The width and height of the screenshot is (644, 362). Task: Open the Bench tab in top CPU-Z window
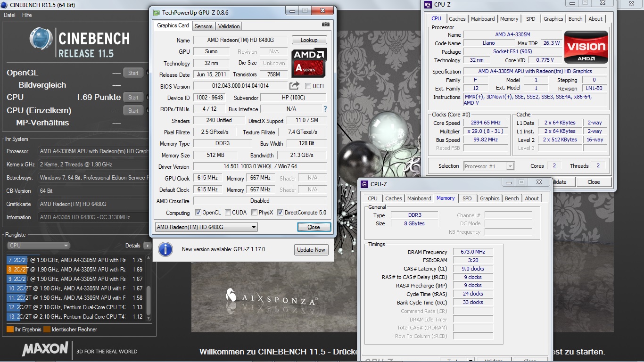[576, 19]
